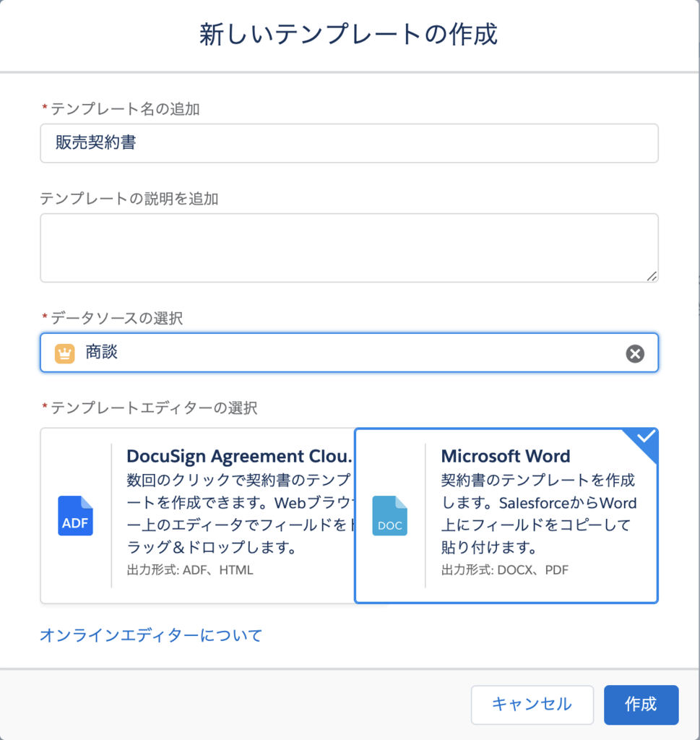
Task: Click the テンプレートの説明を追加 label
Action: click(129, 199)
